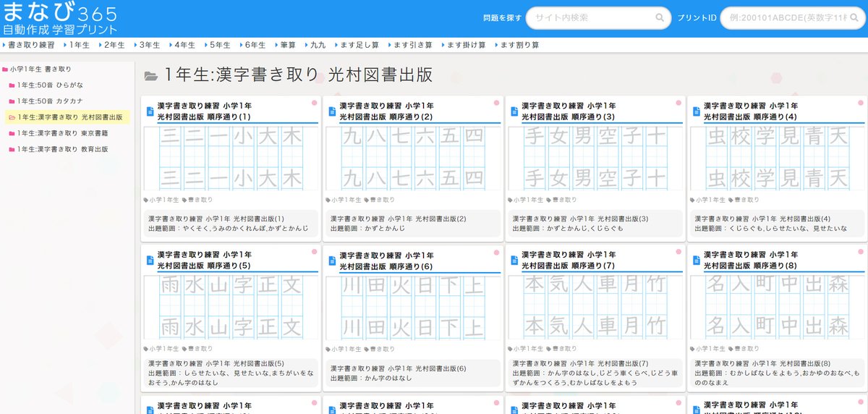Select 1年生:漢字書き取り 教育出版 in sidebar
This screenshot has width=868, height=414.
coord(63,149)
